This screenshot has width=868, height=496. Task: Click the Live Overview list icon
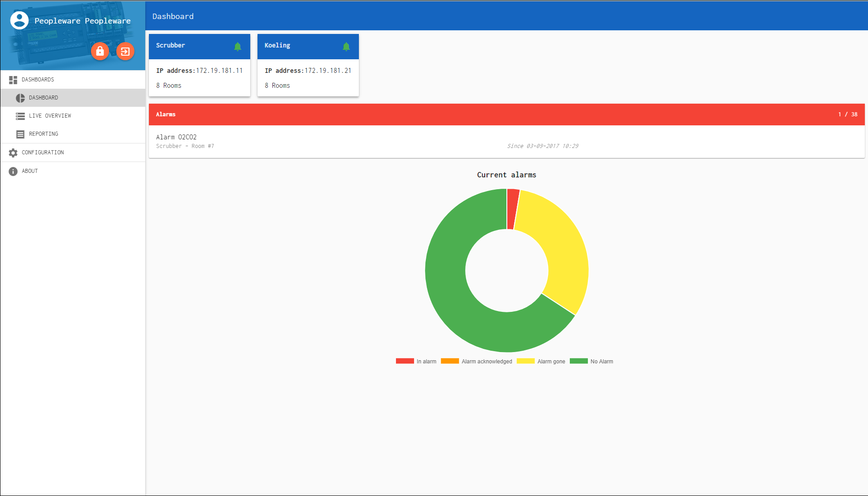[20, 116]
